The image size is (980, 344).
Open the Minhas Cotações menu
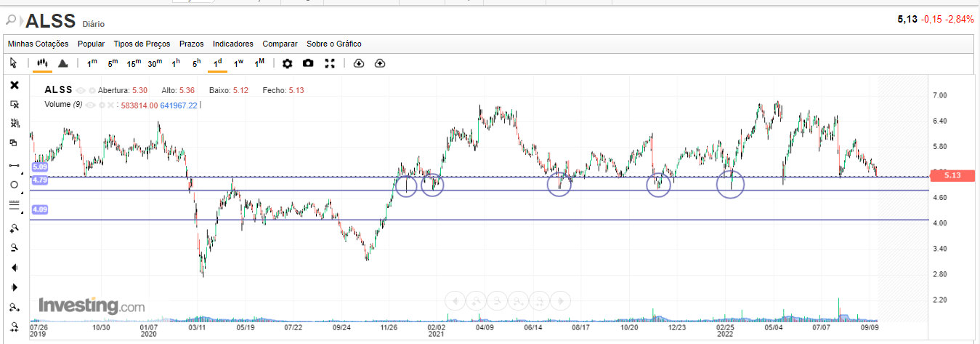coord(38,44)
